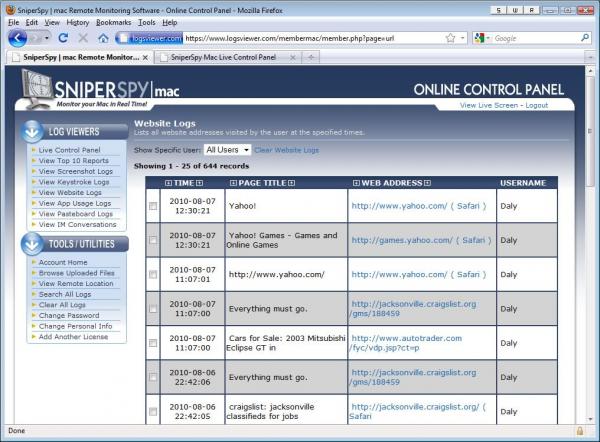Screen dimensions: 600x442
Task: Click in the Google search field
Action: pos(536,38)
